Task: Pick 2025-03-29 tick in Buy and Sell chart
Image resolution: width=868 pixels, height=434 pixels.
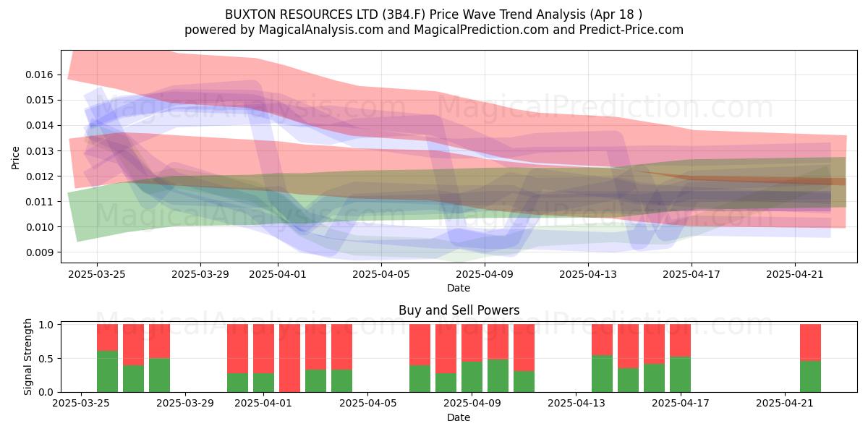Action: coord(186,404)
